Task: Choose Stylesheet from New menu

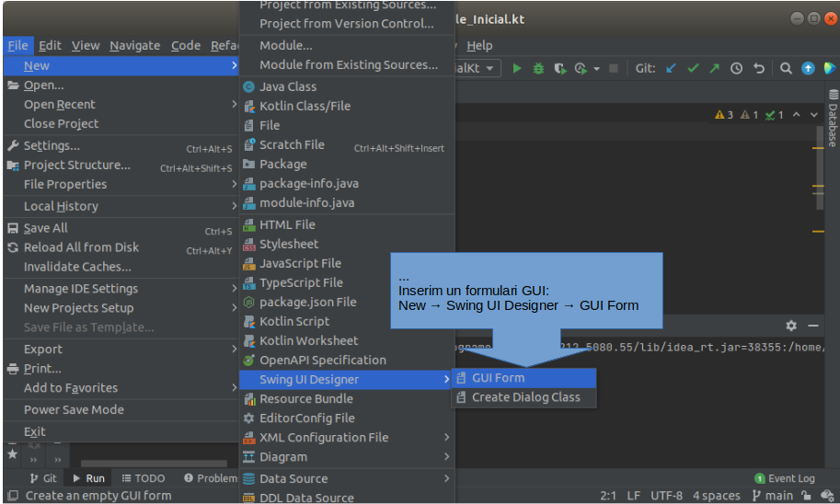Action: tap(347, 245)
